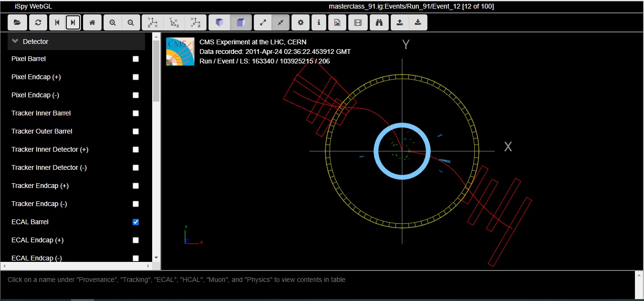The image size is (644, 301).
Task: Click the scroll-up arrow of the detector list
Action: point(156,36)
